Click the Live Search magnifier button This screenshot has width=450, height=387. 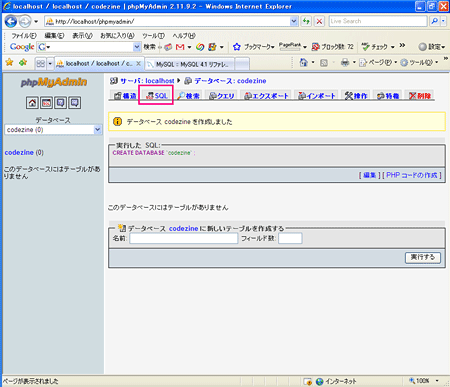pyautogui.click(x=435, y=21)
